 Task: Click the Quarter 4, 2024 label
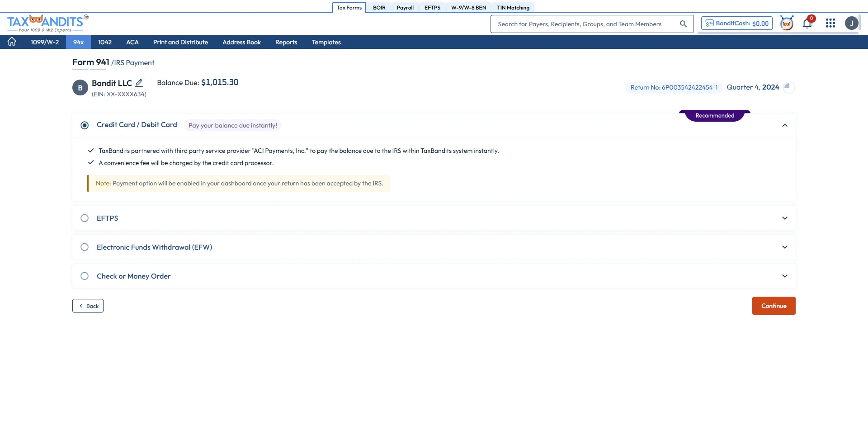point(753,87)
